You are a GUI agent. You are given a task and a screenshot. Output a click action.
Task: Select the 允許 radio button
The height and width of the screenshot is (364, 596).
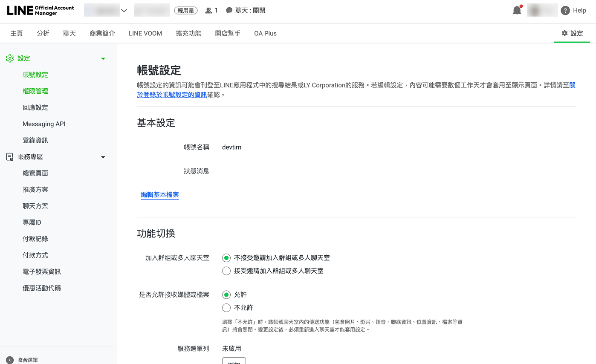coord(226,295)
